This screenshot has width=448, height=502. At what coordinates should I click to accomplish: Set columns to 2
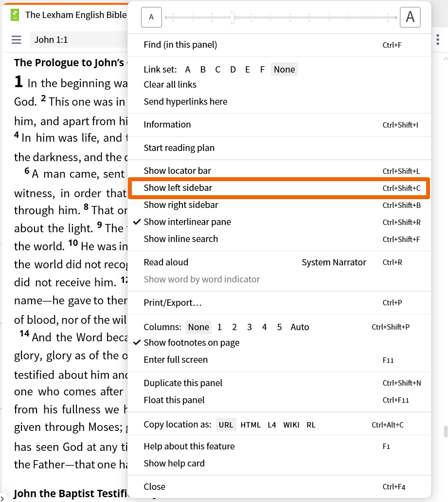234,327
